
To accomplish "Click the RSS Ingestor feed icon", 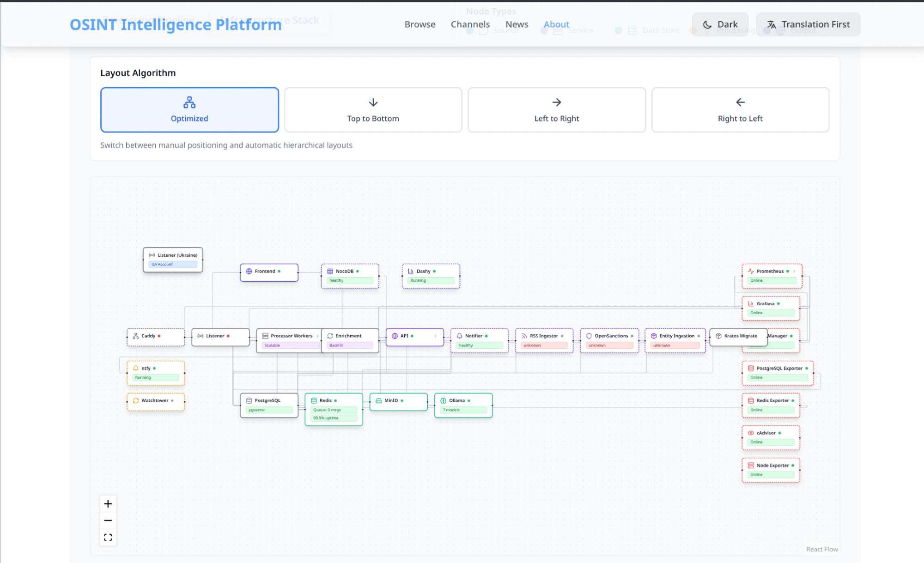I will point(524,336).
